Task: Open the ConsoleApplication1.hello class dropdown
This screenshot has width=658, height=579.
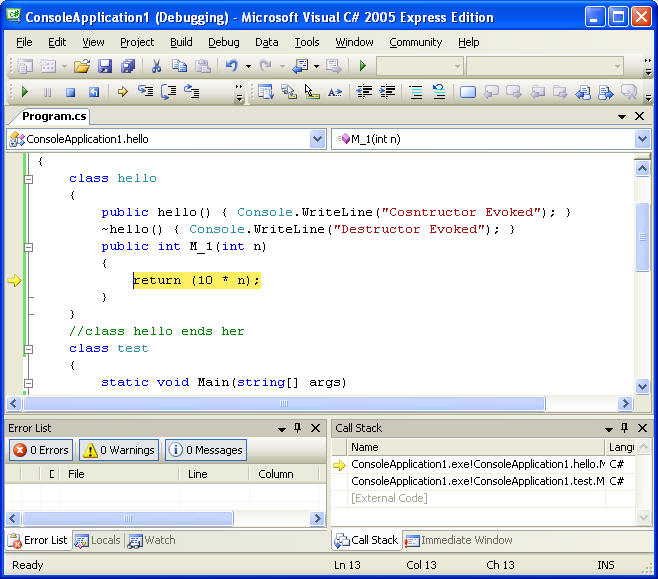Action: (x=318, y=139)
